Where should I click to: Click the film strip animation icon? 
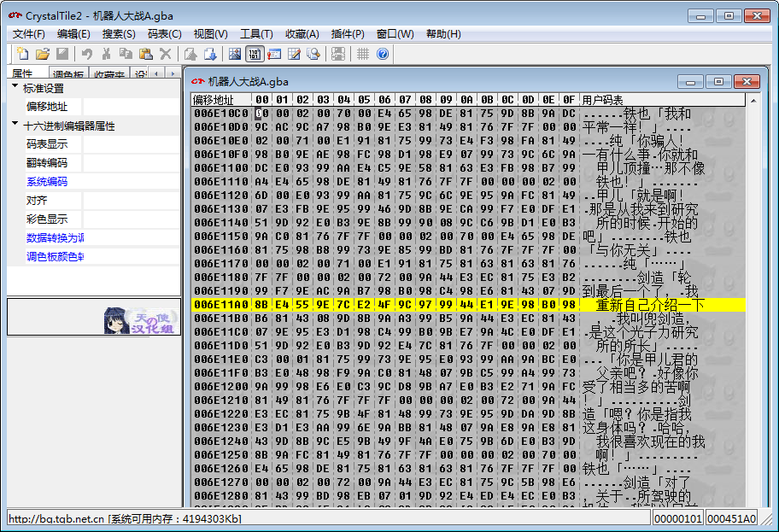pos(337,53)
